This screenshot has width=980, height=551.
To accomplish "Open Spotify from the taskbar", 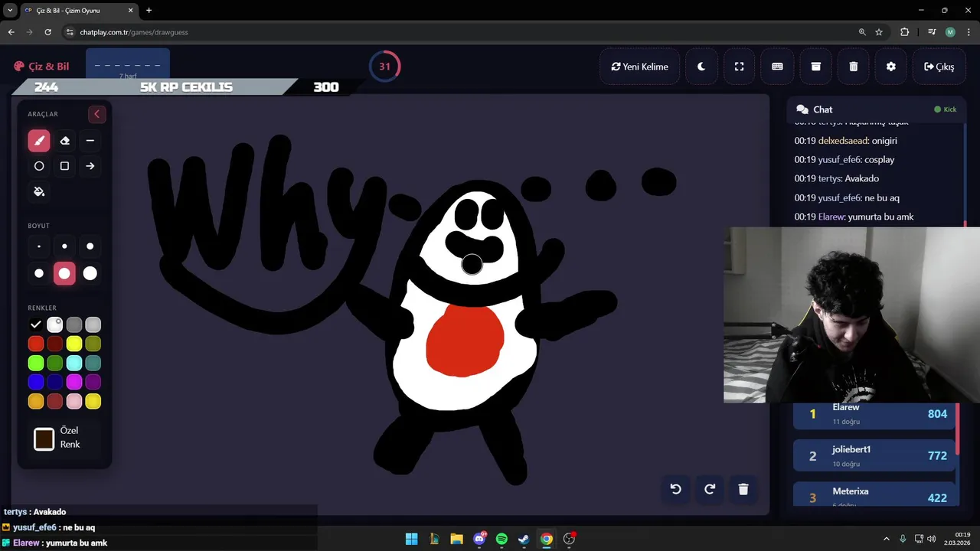I will [x=501, y=539].
